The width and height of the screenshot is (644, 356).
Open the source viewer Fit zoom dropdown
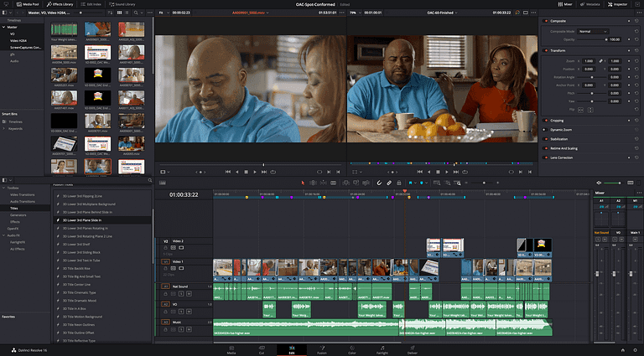pos(163,13)
